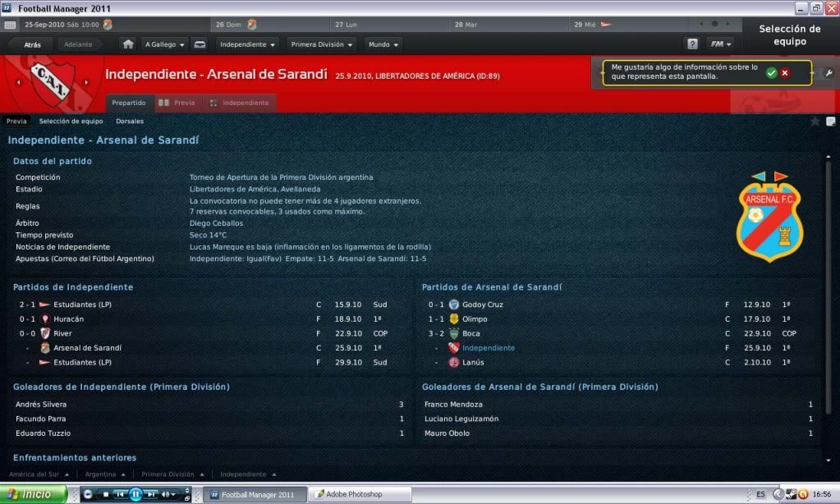
Task: Switch to the Prepartido tab
Action: click(129, 103)
